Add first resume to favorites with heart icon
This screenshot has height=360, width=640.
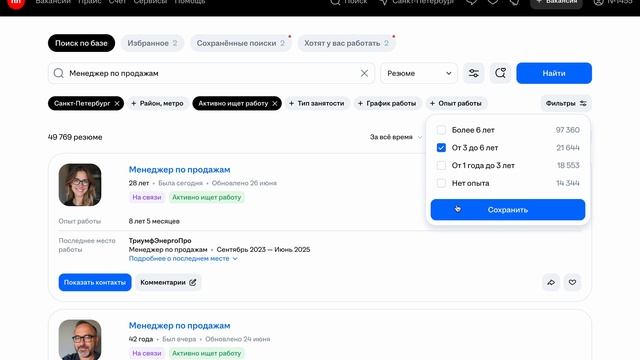coord(572,282)
